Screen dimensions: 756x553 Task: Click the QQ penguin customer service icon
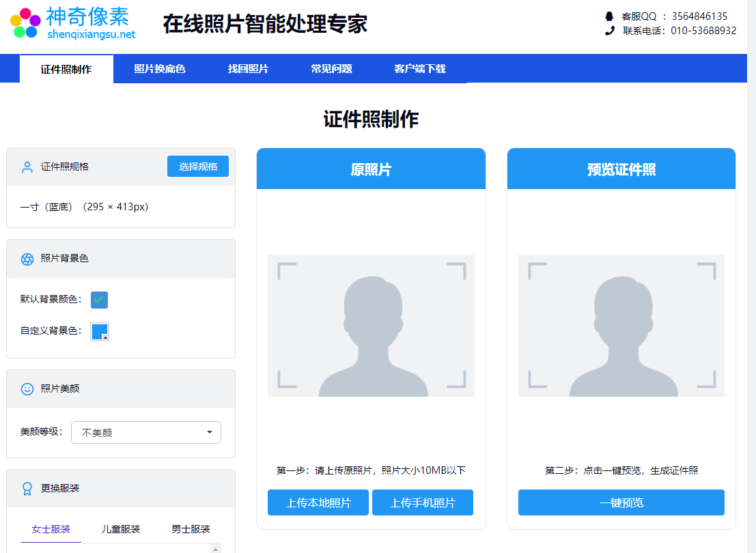(609, 16)
